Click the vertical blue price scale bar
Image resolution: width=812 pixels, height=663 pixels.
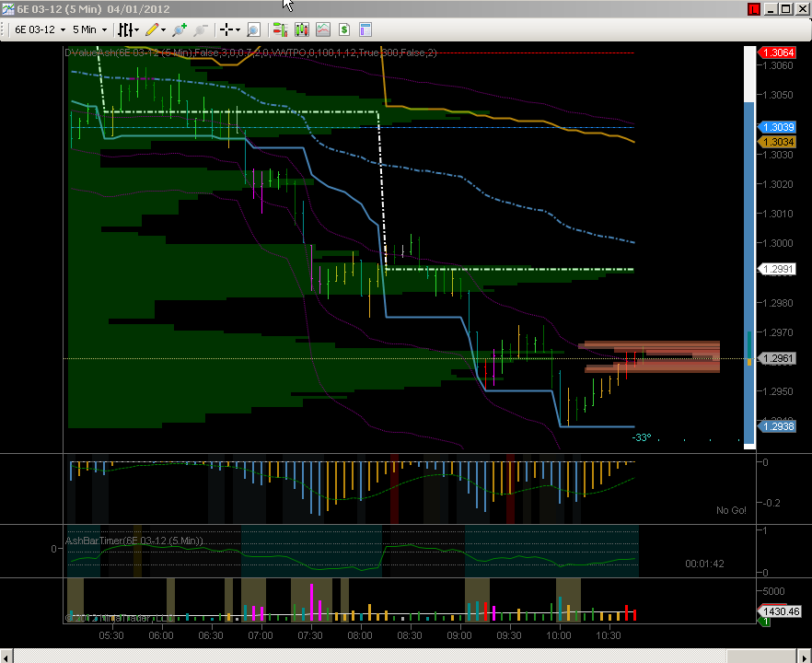click(x=749, y=273)
